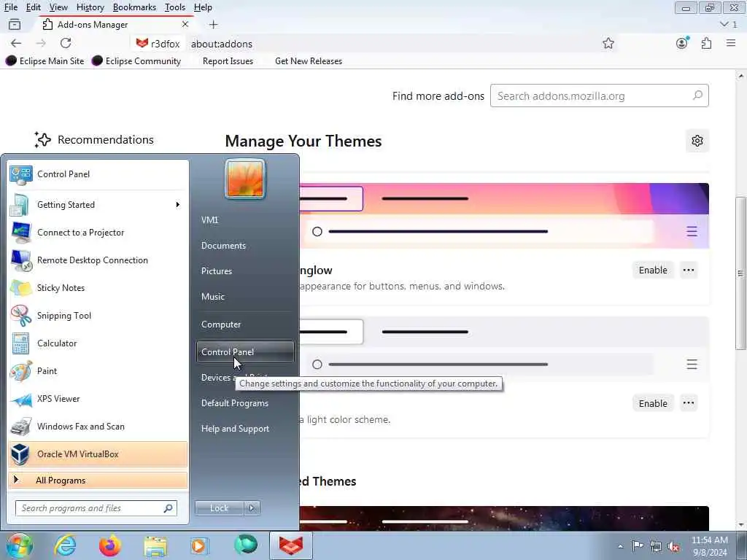Open Firefox from the taskbar

pyautogui.click(x=110, y=545)
